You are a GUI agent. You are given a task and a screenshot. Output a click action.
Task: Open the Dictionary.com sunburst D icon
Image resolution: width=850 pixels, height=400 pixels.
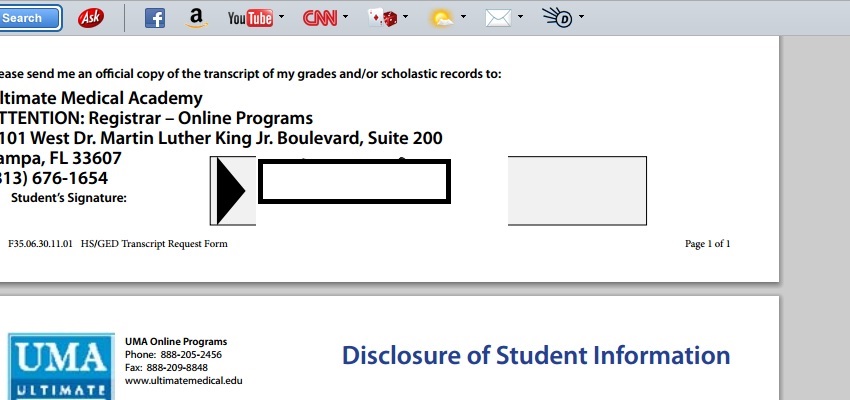click(x=558, y=18)
